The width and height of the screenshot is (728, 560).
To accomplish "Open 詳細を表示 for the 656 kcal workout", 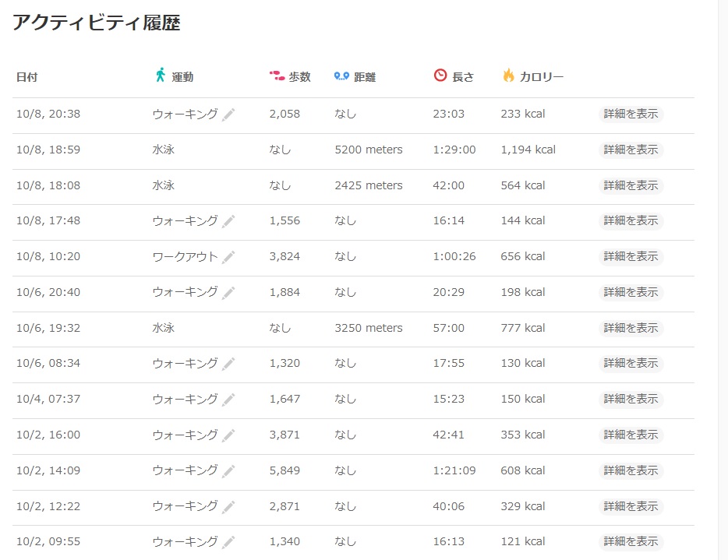I will point(631,256).
